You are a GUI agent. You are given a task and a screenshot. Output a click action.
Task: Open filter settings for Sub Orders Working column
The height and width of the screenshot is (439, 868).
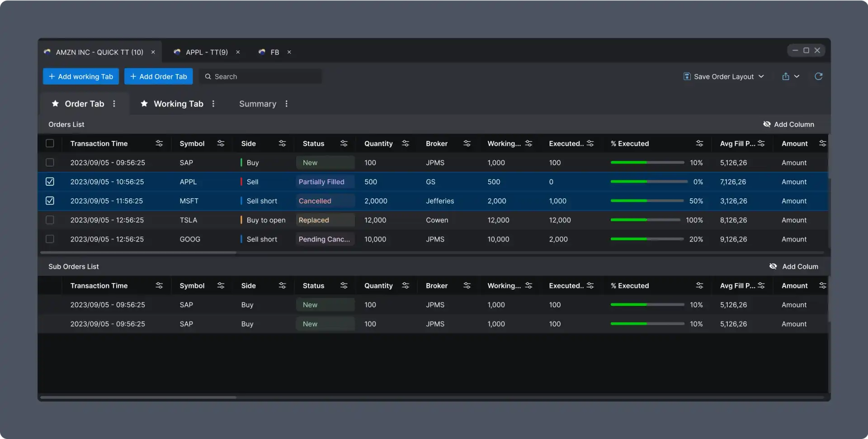(528, 285)
